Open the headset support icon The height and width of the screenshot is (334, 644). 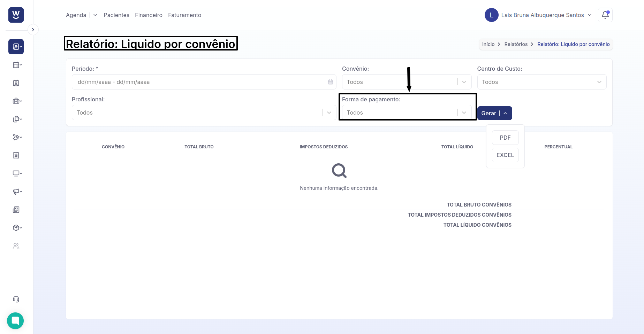[16, 299]
